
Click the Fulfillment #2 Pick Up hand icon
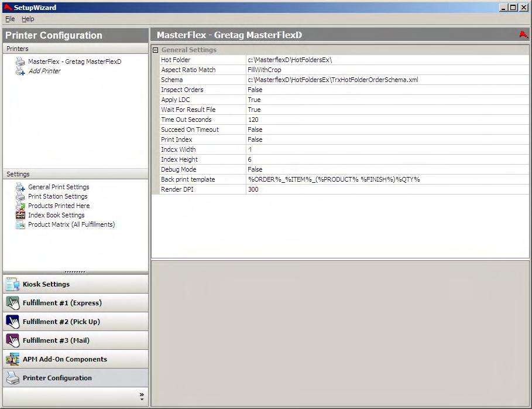pyautogui.click(x=13, y=322)
